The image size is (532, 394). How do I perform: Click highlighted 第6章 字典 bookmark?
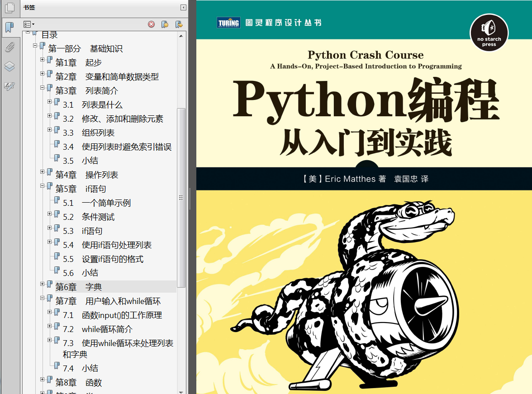(x=78, y=287)
